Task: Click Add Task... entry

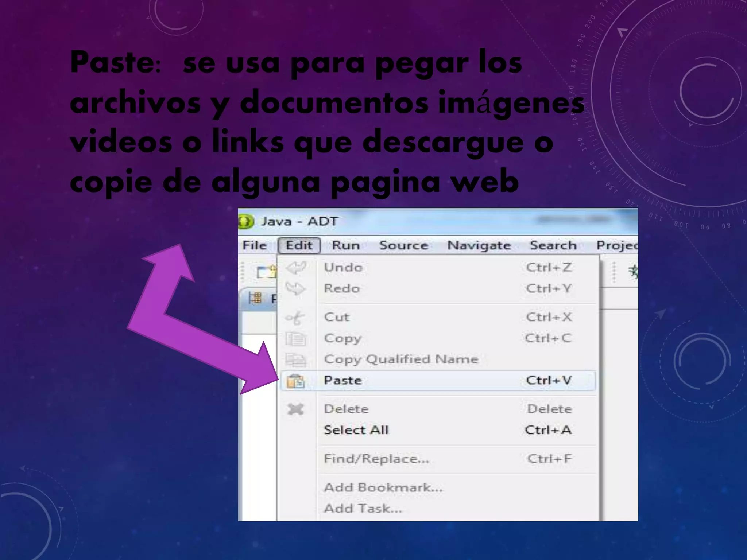Action: (x=438, y=508)
